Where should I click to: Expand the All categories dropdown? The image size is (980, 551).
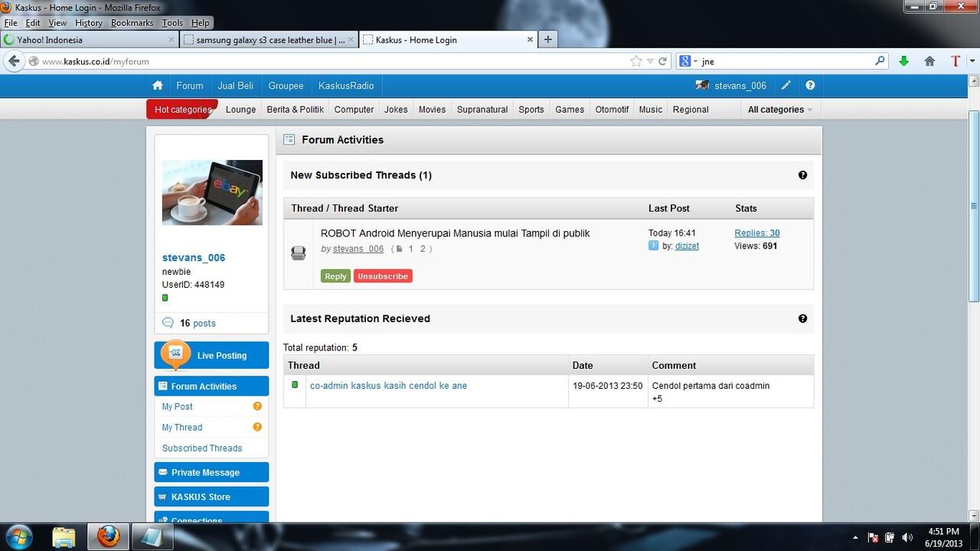pos(779,109)
